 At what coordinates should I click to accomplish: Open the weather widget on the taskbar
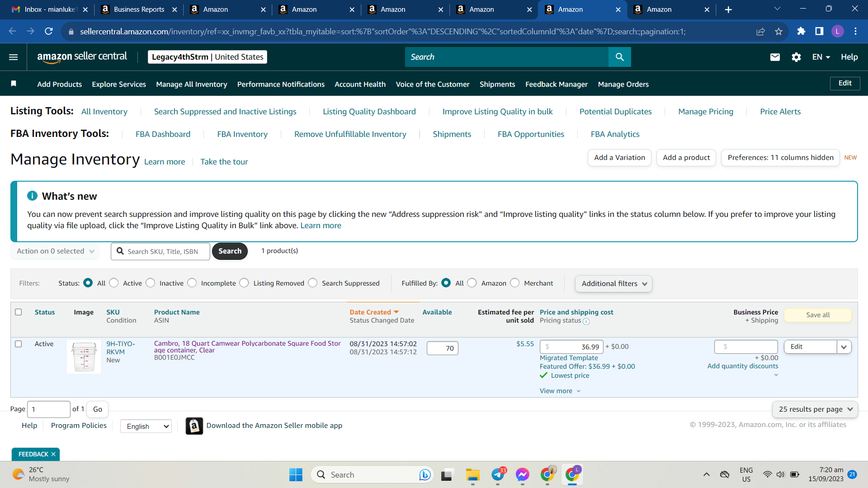point(41,474)
